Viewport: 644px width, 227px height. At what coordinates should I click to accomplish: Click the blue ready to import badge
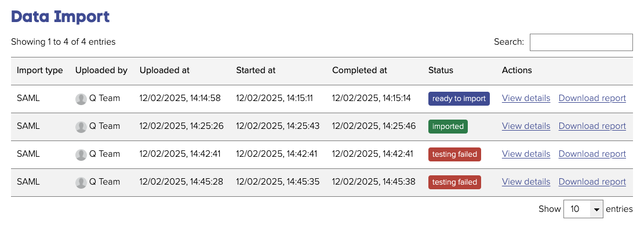pyautogui.click(x=459, y=99)
